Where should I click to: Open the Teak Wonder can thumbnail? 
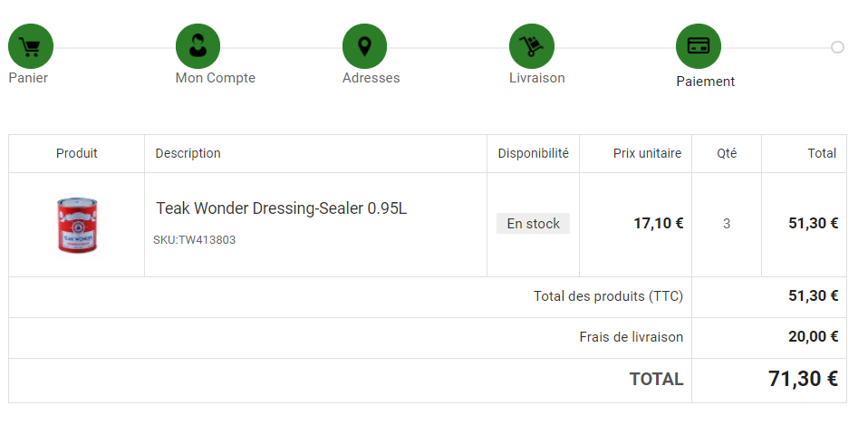point(76,225)
